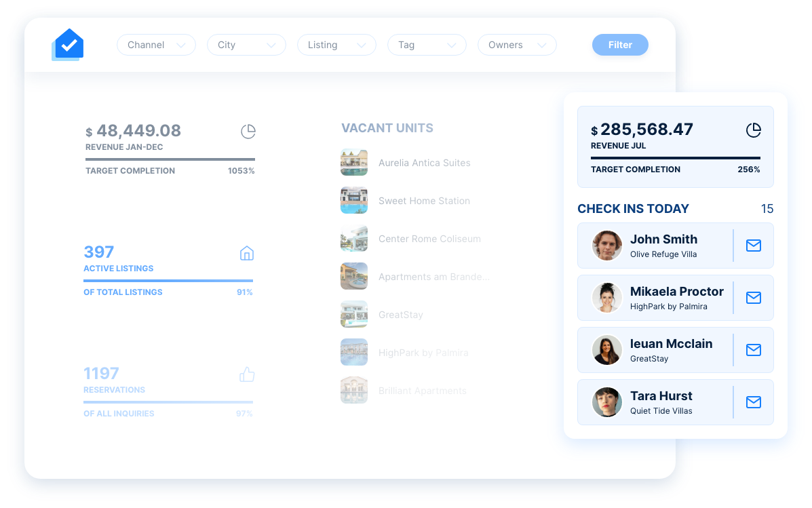
Task: Open Sweet Home Station thumbnail
Action: coord(354,200)
